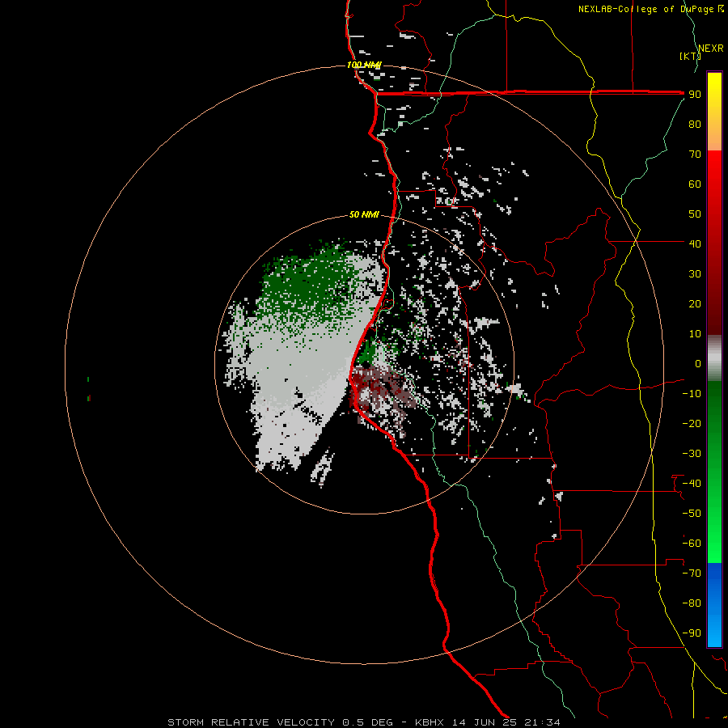This screenshot has width=728, height=728.
Task: Select the 0 value on velocity scale
Action: click(698, 363)
